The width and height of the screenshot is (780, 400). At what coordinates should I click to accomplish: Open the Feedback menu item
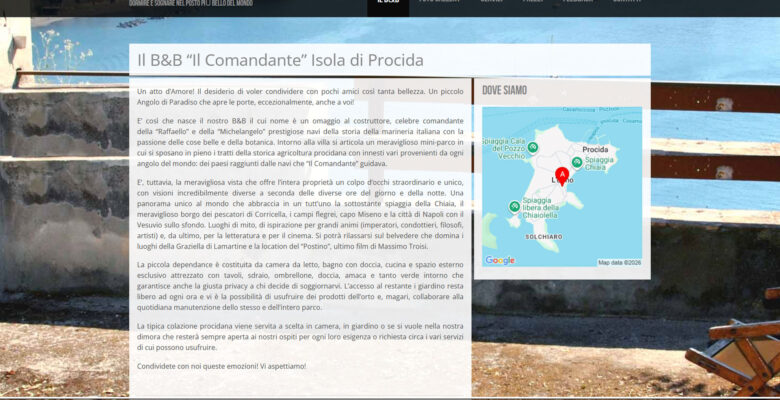pyautogui.click(x=578, y=3)
